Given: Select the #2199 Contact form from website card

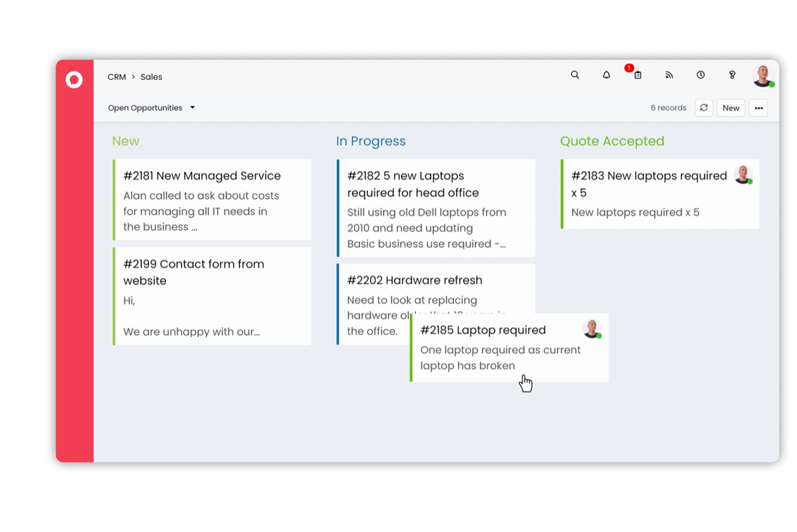Looking at the screenshot, I should (212, 296).
